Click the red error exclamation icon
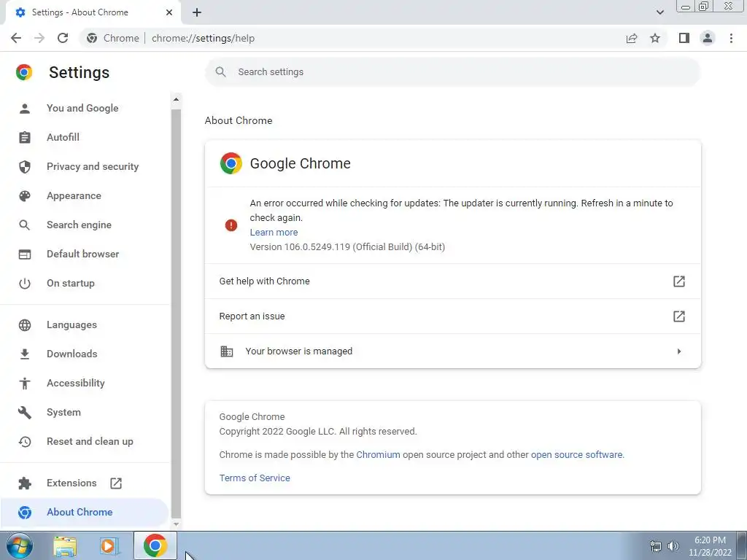Screen dimensions: 747x560 231,225
